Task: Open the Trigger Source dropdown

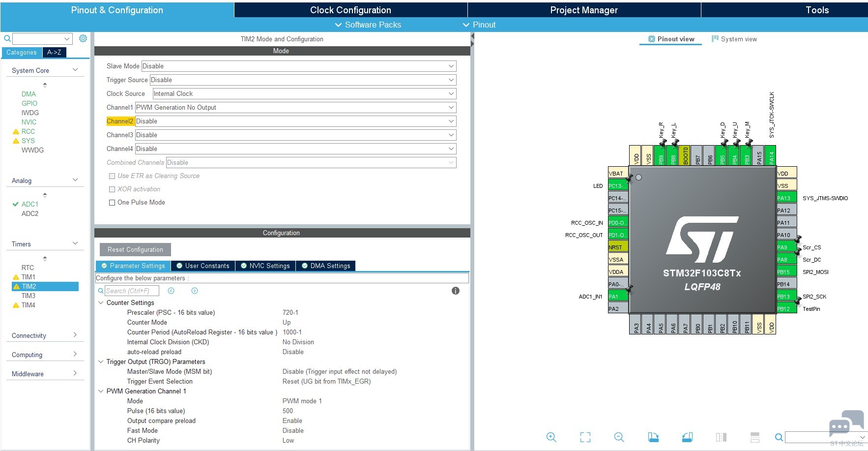Action: click(x=303, y=80)
